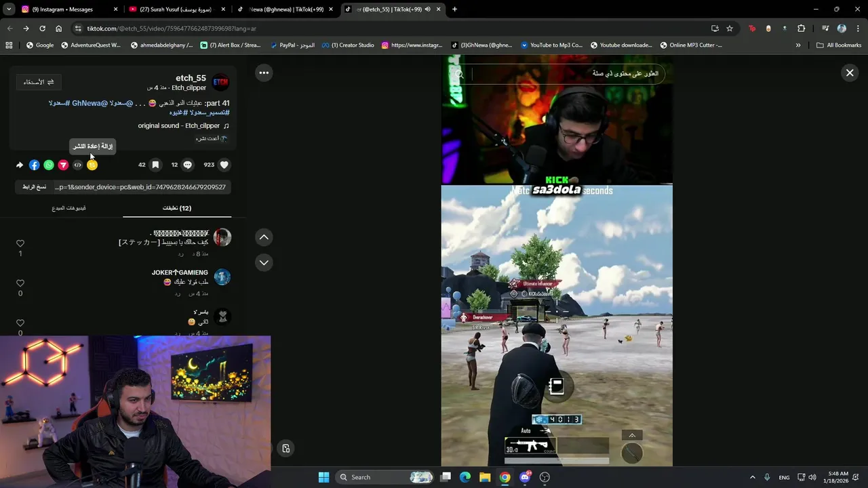Image resolution: width=868 pixels, height=488 pixels.
Task: Click the related content search field
Action: point(565,74)
